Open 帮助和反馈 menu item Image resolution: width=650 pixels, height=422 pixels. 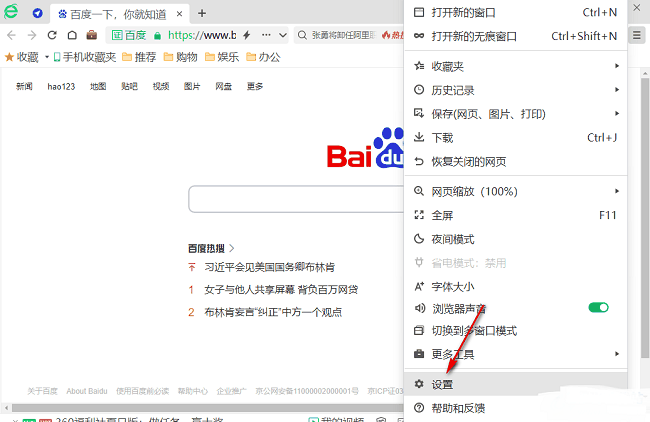(x=515, y=408)
